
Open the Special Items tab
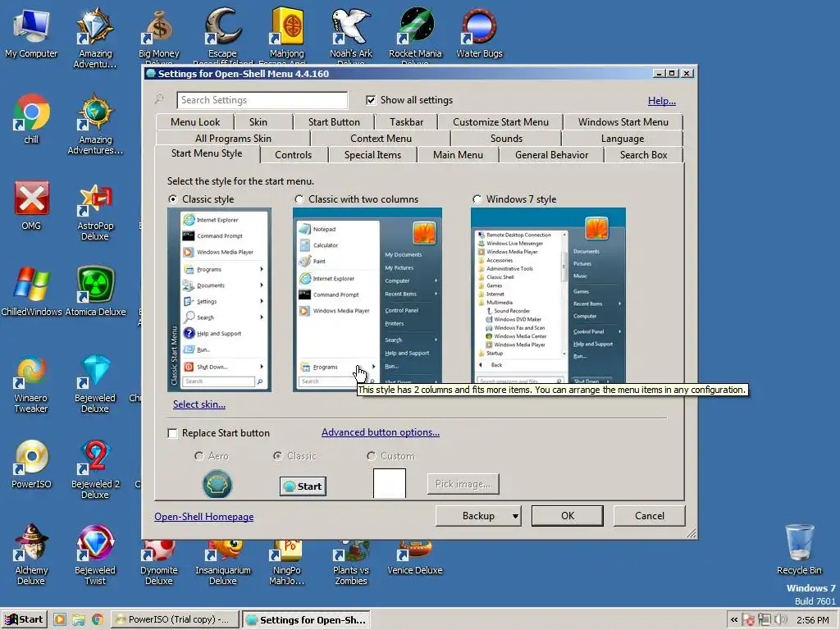point(372,155)
